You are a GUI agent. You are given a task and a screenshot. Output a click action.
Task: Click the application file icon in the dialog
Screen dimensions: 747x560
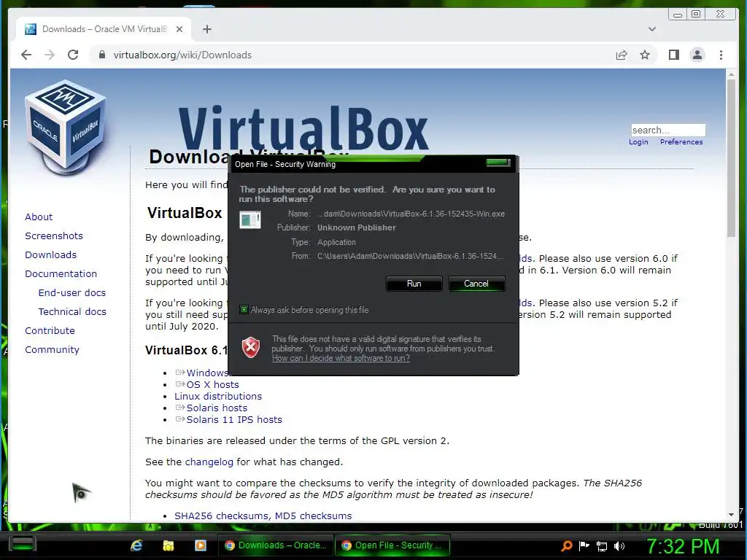pos(250,220)
